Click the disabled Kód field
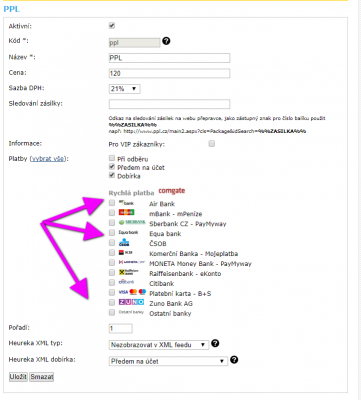 coord(134,43)
